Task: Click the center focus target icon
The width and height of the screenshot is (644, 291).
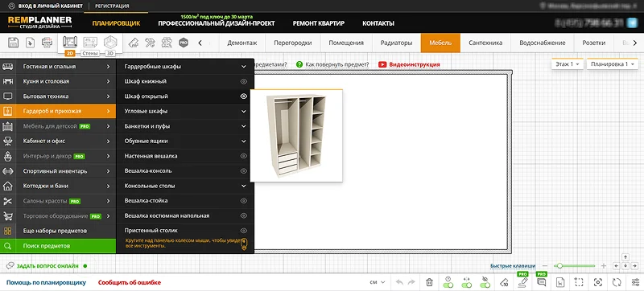Action: pyautogui.click(x=598, y=282)
